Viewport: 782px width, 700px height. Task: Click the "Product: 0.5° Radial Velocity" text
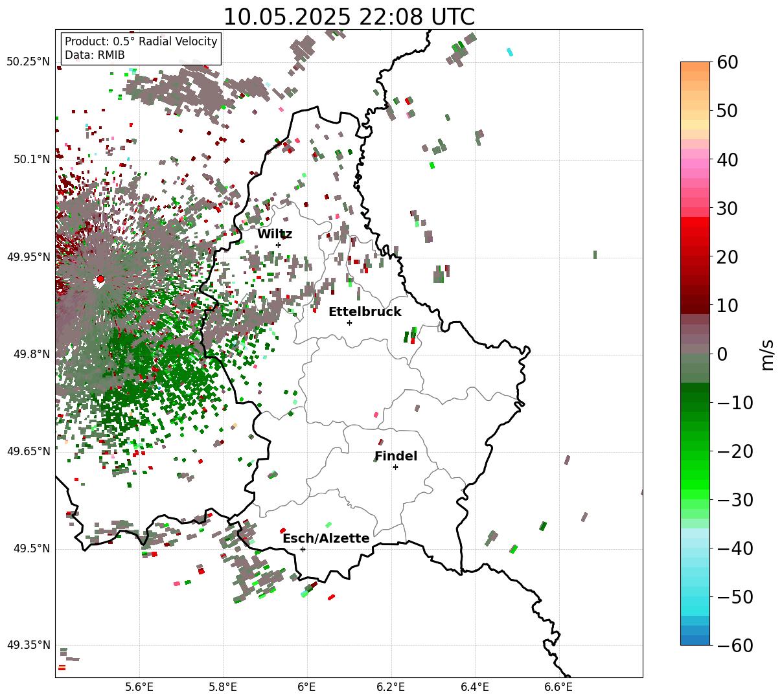coord(141,41)
